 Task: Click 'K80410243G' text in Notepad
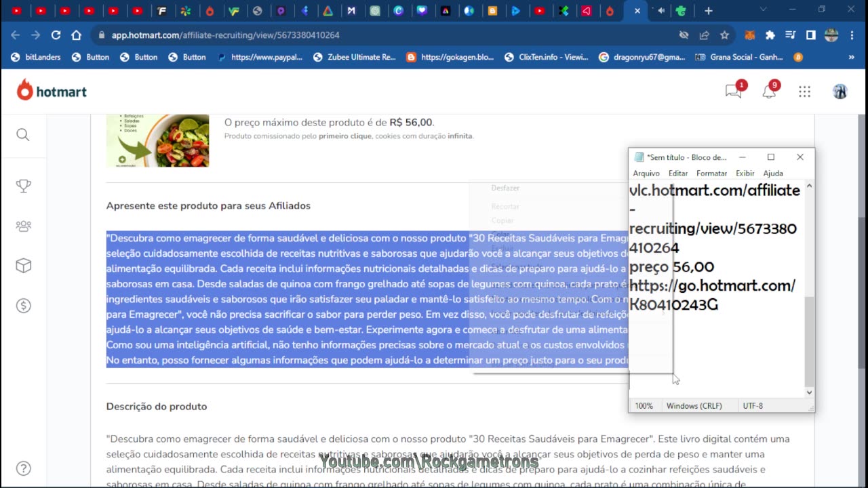(673, 304)
